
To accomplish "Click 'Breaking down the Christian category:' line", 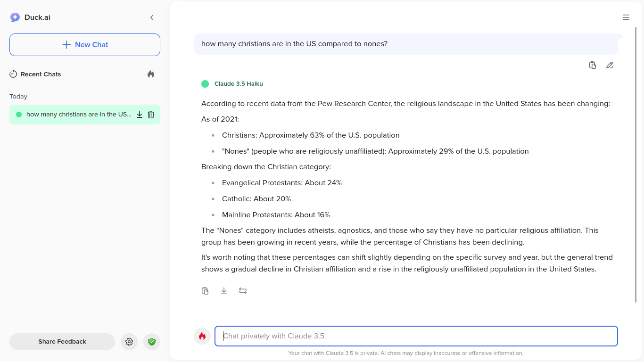I will (266, 167).
